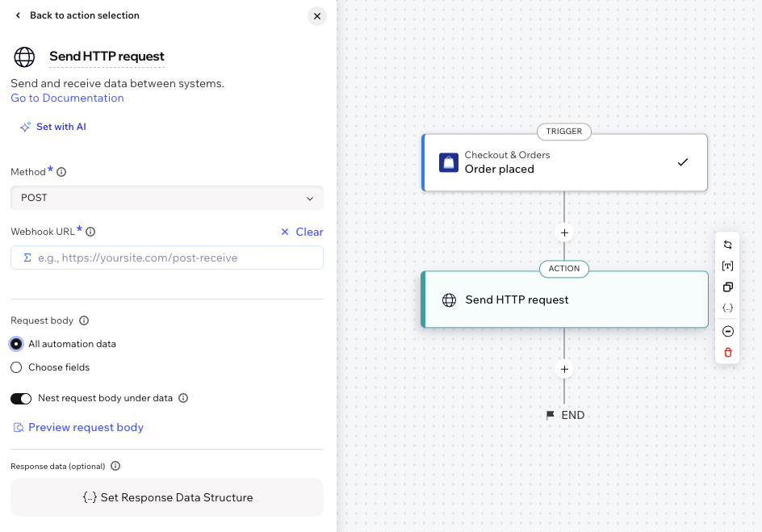Open the Method POST dropdown
Image resolution: width=762 pixels, height=532 pixels.
click(x=167, y=198)
